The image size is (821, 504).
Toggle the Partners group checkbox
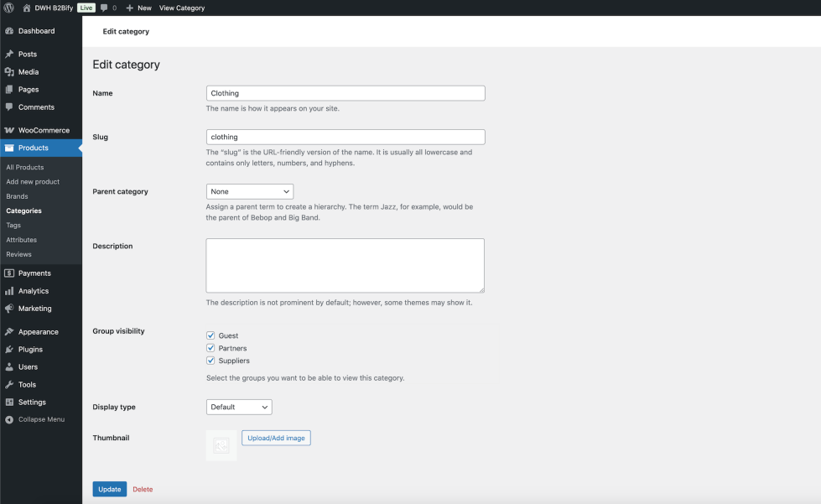[211, 348]
